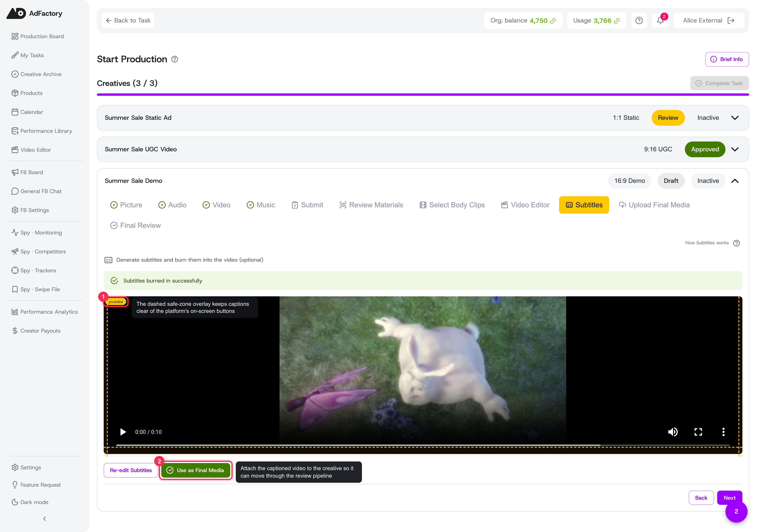Click the logout icon beside Alice External
The height and width of the screenshot is (532, 757).
point(731,20)
